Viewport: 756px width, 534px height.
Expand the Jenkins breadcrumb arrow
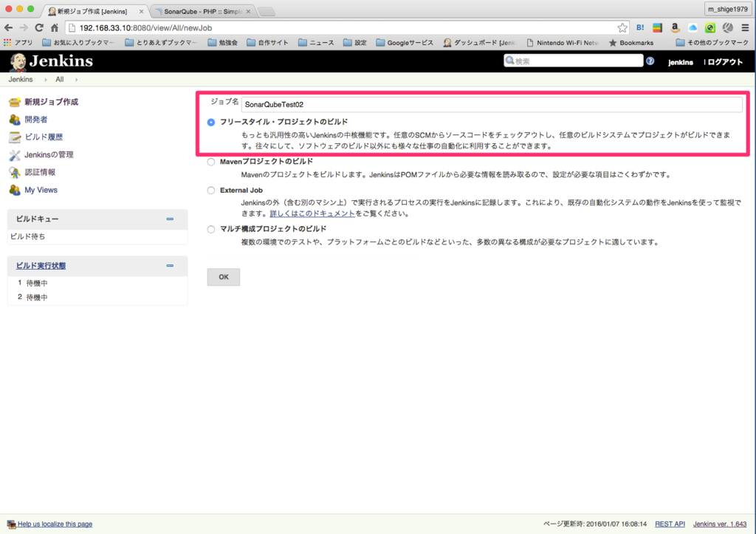(46, 80)
